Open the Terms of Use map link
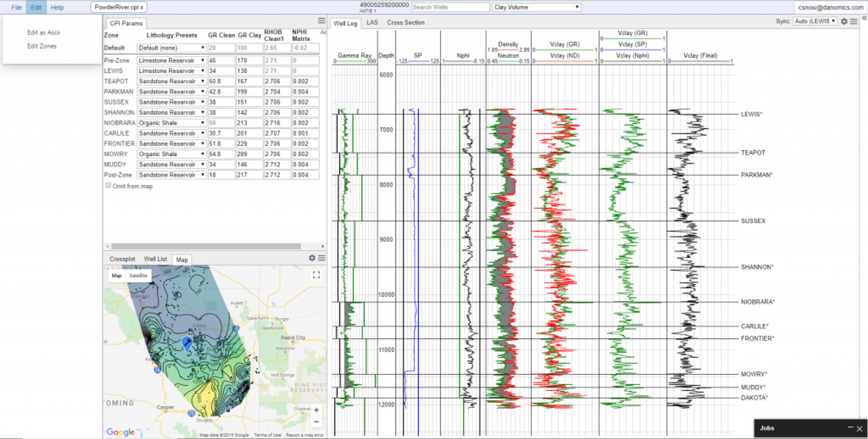Viewport: 868px width, 439px height. pos(267,435)
